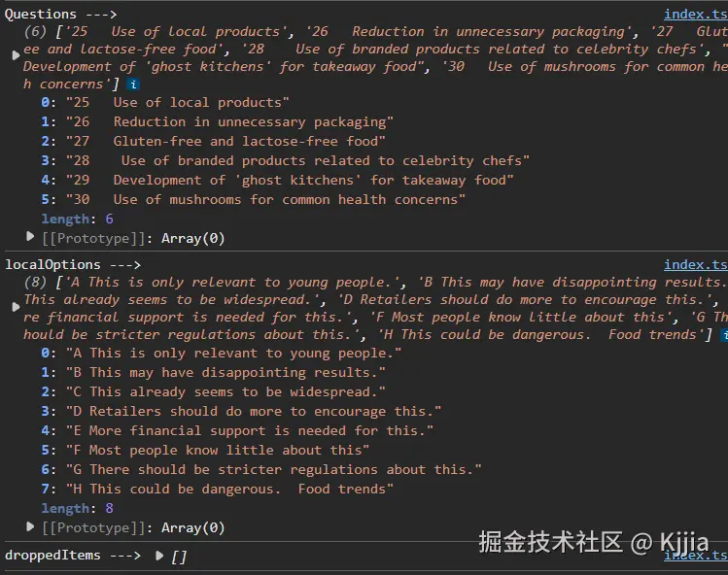
Task: Collapse the Questions array of 6 items
Action: 15,56
